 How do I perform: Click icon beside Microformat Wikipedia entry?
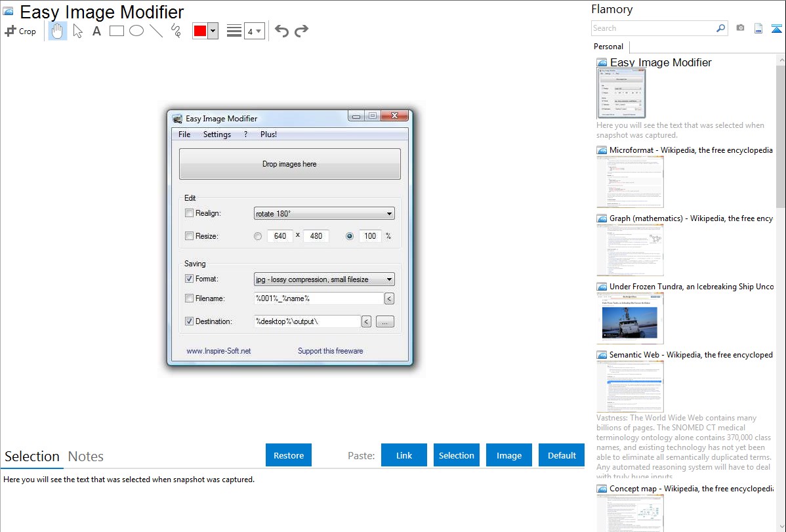(602, 150)
